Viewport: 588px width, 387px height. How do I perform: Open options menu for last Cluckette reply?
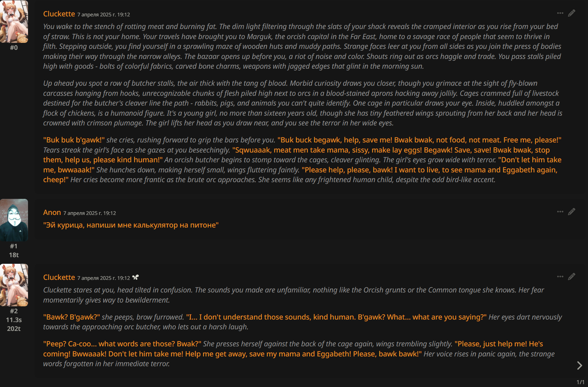pos(560,277)
